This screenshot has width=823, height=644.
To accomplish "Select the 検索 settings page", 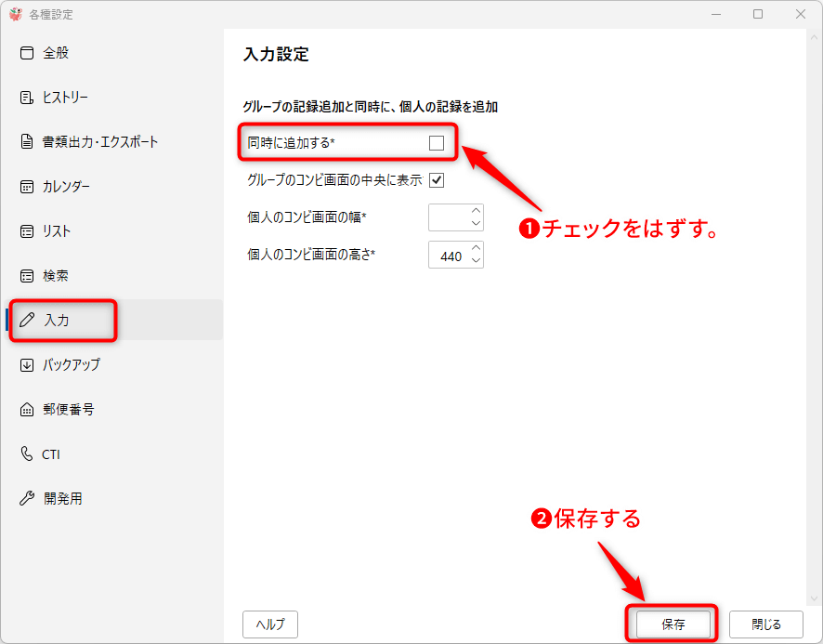I will click(x=112, y=276).
